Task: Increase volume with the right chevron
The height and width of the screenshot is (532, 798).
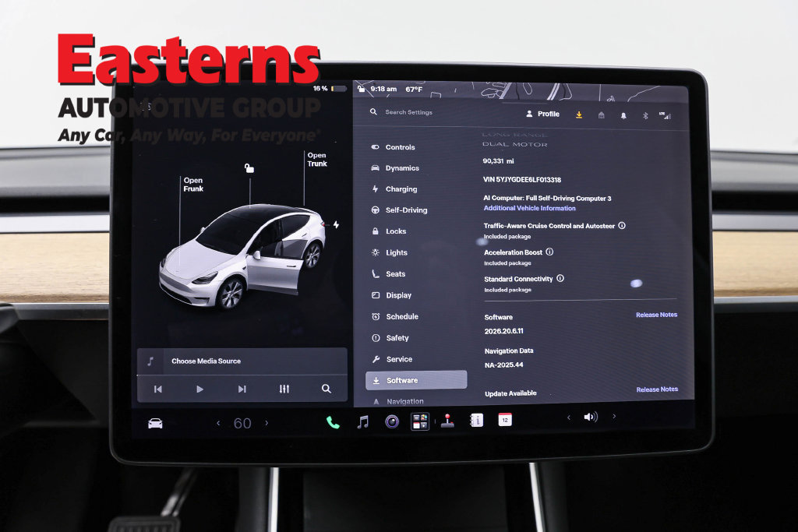Action: coord(614,416)
